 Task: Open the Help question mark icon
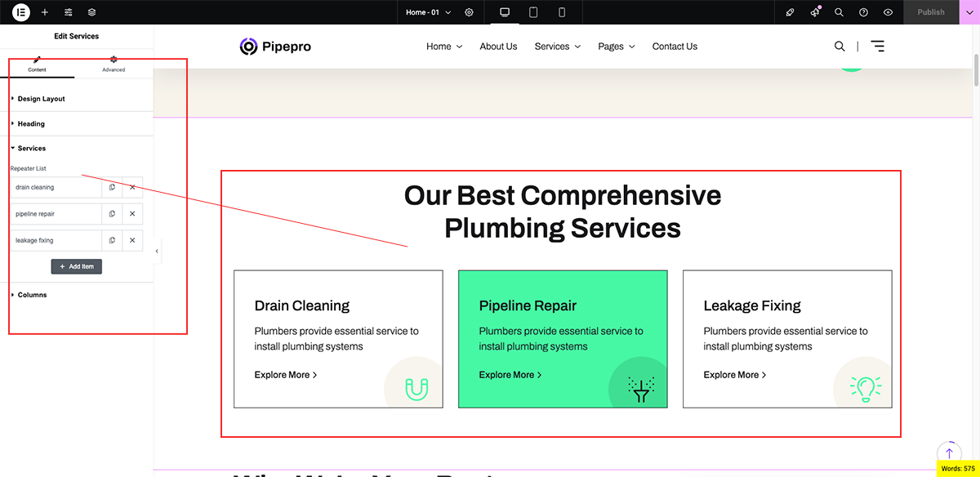coord(863,12)
